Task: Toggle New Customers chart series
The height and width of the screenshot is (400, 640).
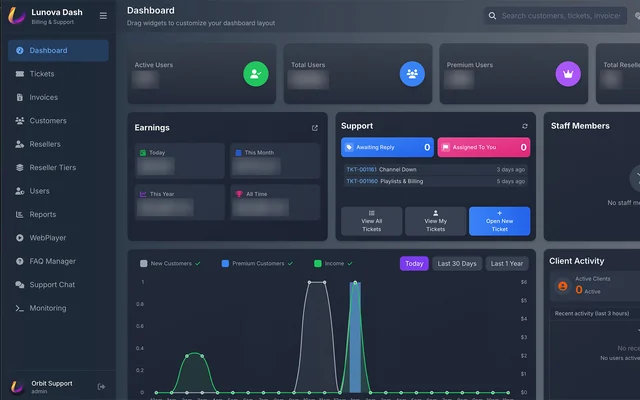Action: click(x=170, y=264)
